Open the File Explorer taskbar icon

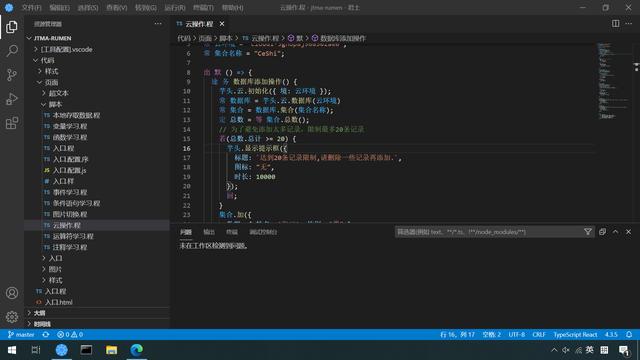coord(111,350)
